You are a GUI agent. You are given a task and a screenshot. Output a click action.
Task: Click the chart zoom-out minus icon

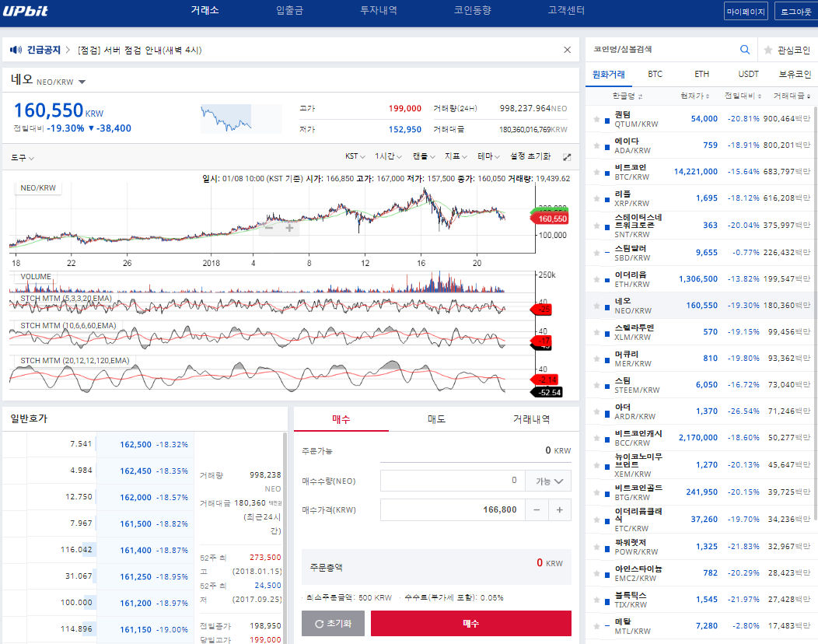pyautogui.click(x=269, y=228)
